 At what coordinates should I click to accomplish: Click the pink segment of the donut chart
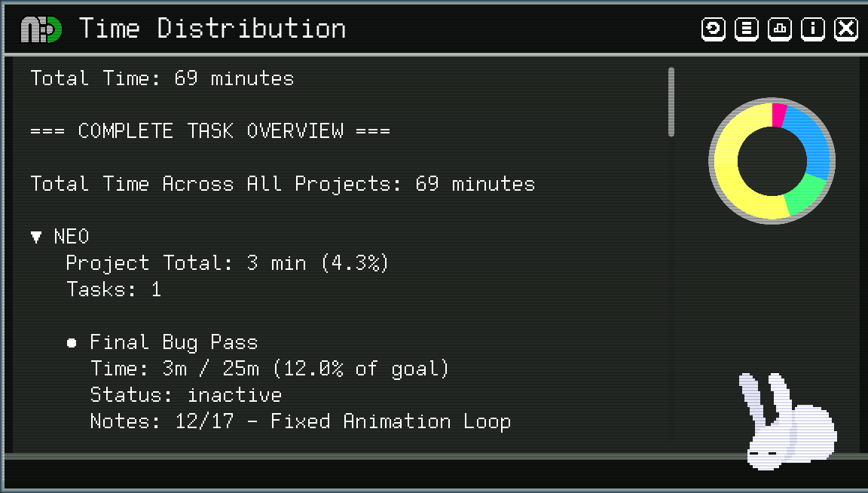(x=779, y=114)
